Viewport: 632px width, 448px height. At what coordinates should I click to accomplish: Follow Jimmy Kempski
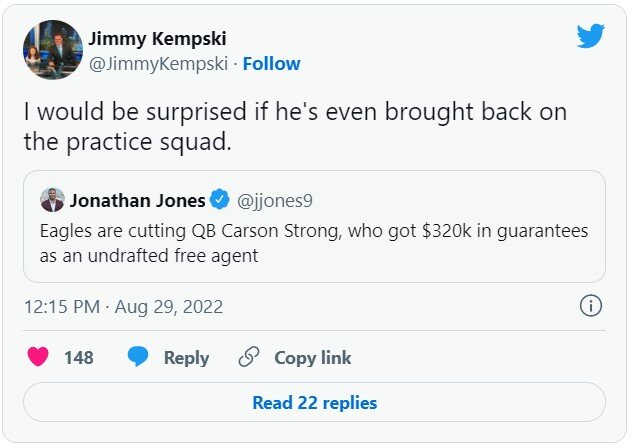click(271, 64)
